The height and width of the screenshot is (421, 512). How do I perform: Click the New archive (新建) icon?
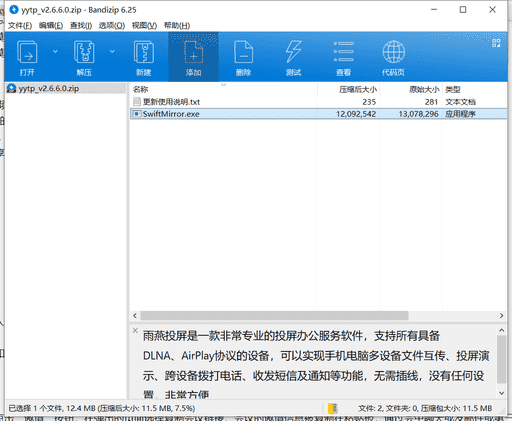coord(144,52)
